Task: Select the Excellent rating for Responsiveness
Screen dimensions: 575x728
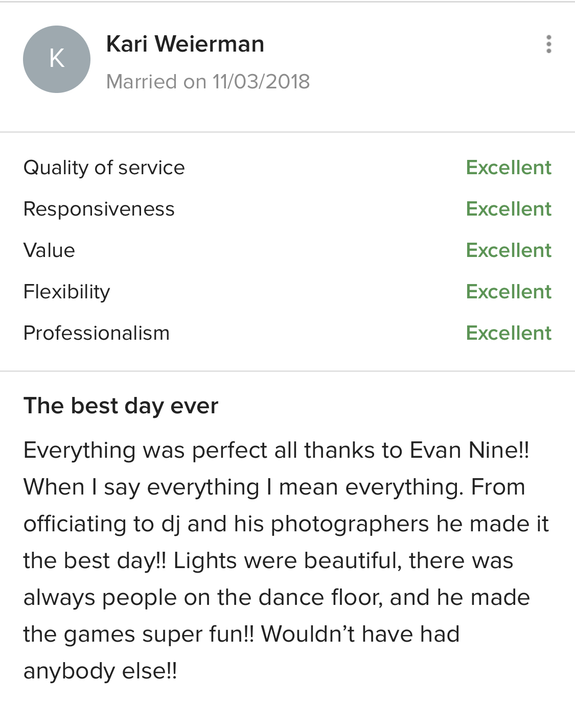Action: [x=509, y=209]
